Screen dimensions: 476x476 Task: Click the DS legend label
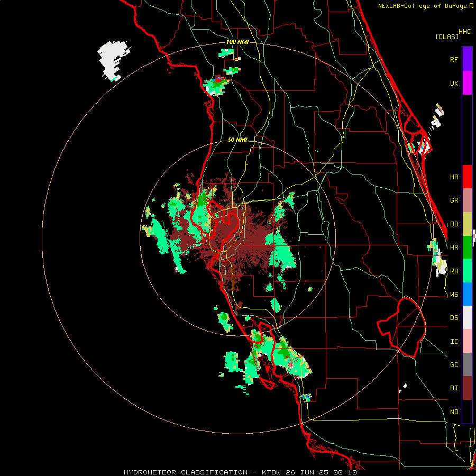(454, 318)
